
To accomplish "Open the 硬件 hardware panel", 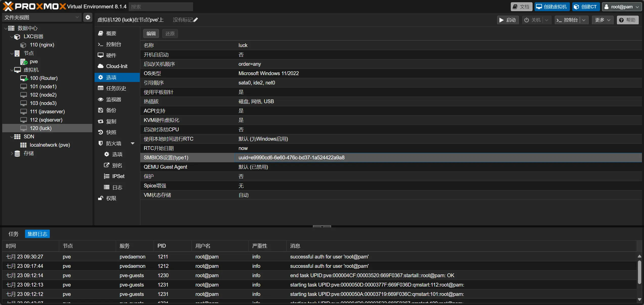I will point(111,55).
